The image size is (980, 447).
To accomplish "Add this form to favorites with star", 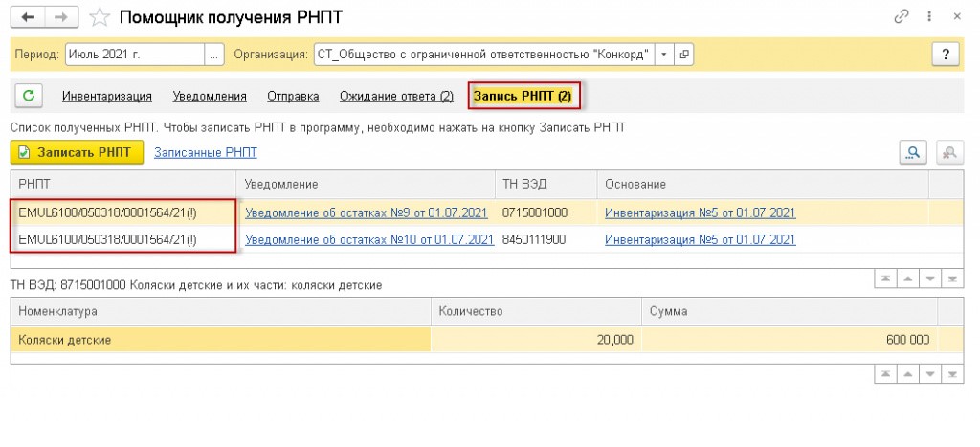I will [99, 17].
